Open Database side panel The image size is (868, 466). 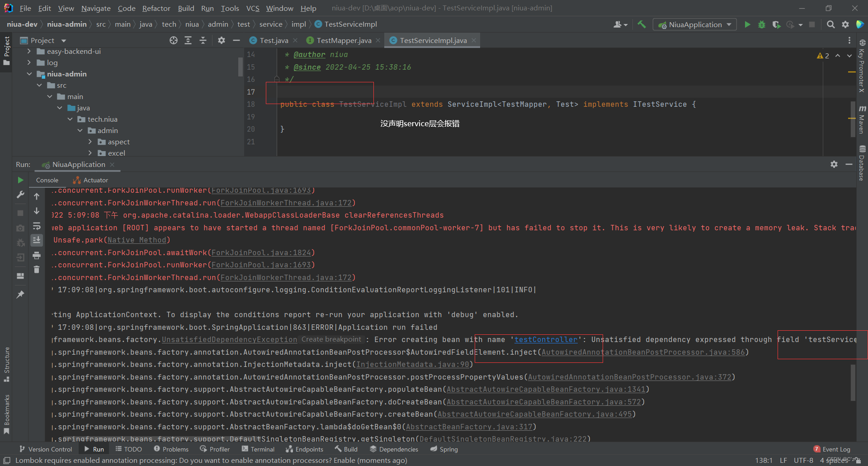click(862, 163)
